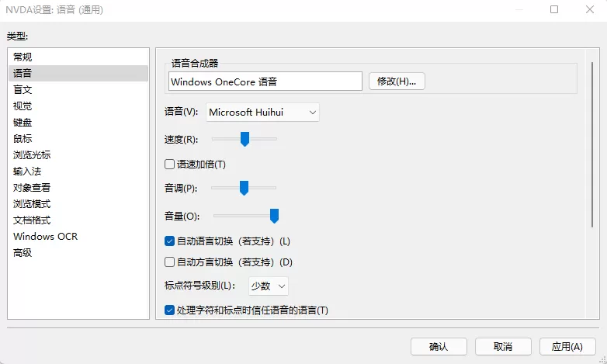The width and height of the screenshot is (607, 364).
Task: Open the 语音 Microsoft Huihui dropdown
Action: click(x=263, y=113)
